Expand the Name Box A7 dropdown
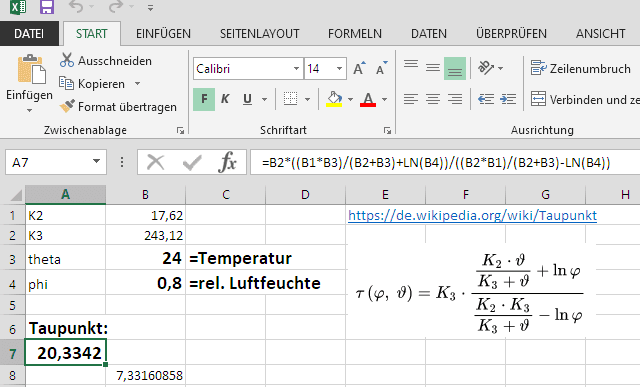640x387 pixels. [x=96, y=162]
